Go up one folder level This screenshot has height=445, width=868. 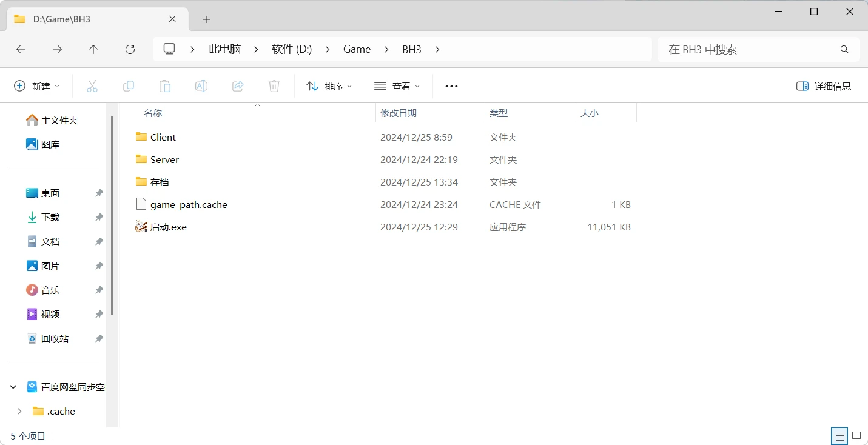[x=93, y=50]
